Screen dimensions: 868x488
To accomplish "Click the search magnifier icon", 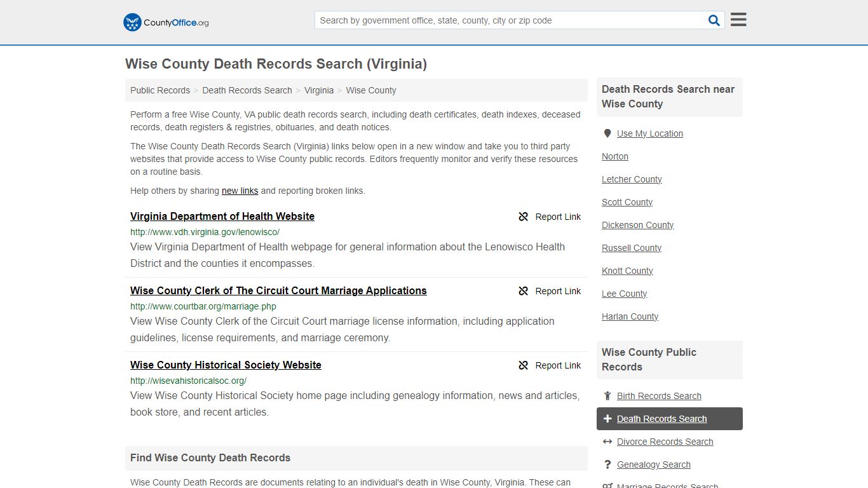I will tap(714, 20).
